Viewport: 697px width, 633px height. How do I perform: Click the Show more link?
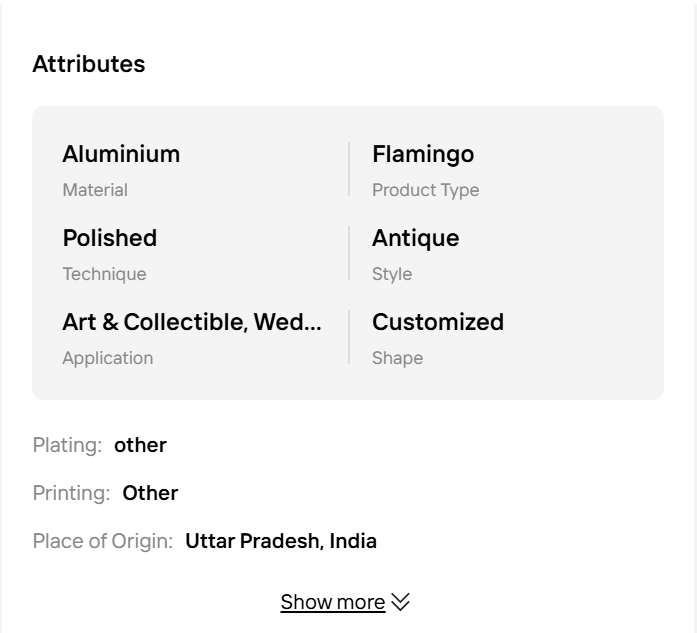pyautogui.click(x=332, y=602)
